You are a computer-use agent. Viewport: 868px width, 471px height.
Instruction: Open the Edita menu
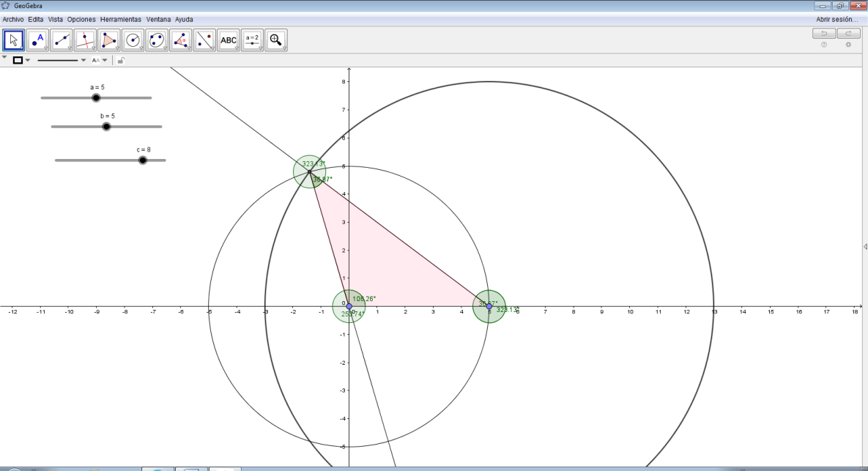[35, 19]
